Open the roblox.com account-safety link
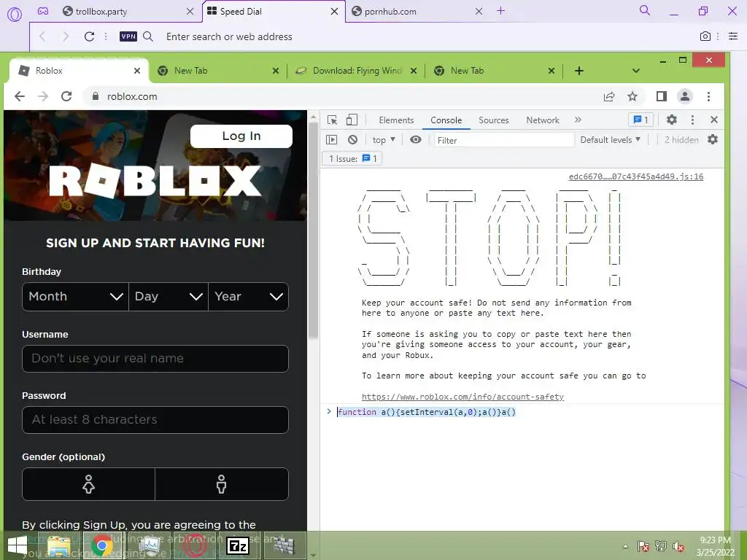 pos(462,397)
